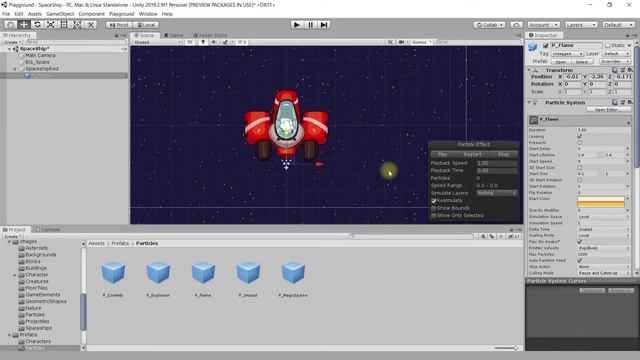Open the cloud services icon
This screenshot has height=360, width=640.
(x=516, y=25)
